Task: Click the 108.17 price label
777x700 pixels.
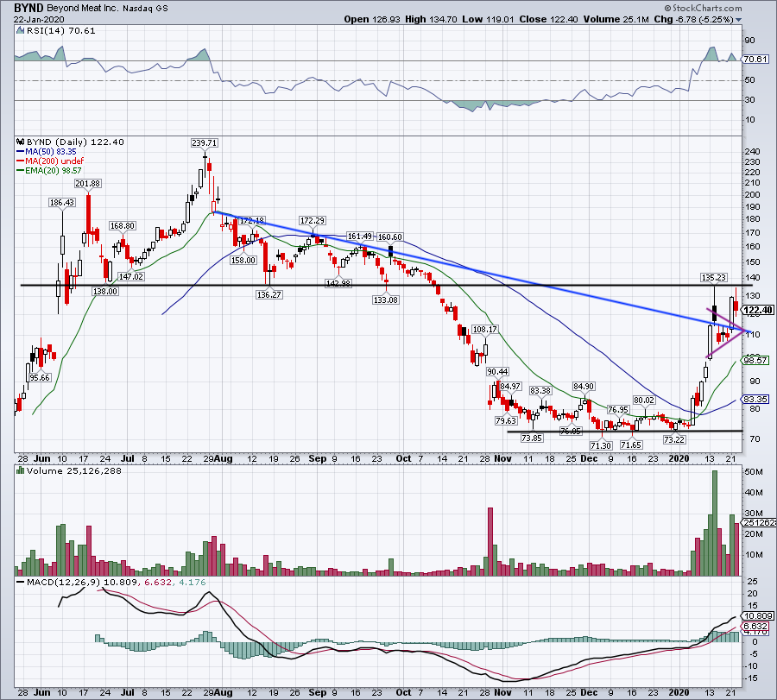Action: 484,329
